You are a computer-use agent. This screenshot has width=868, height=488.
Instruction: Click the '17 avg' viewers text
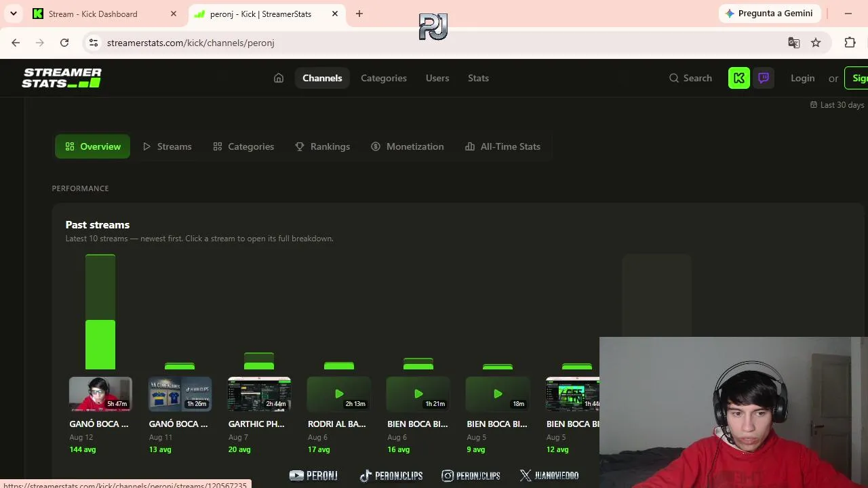319,449
